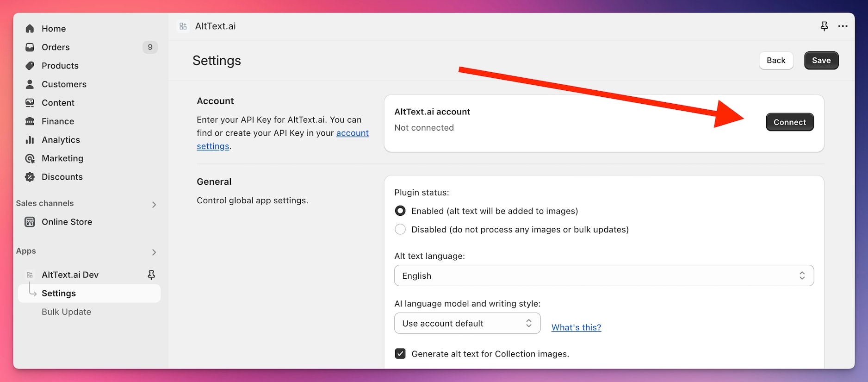Open the Alt text language dropdown
868x382 pixels.
pyautogui.click(x=604, y=276)
